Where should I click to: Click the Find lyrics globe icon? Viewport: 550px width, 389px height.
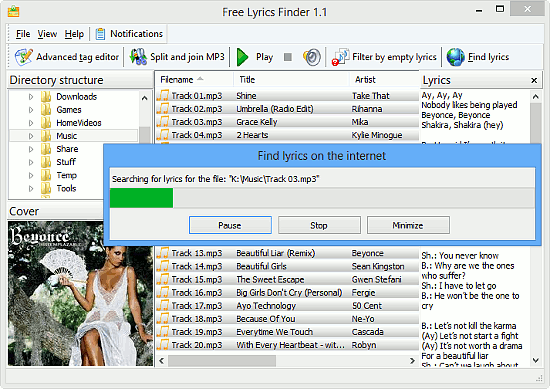(x=455, y=57)
